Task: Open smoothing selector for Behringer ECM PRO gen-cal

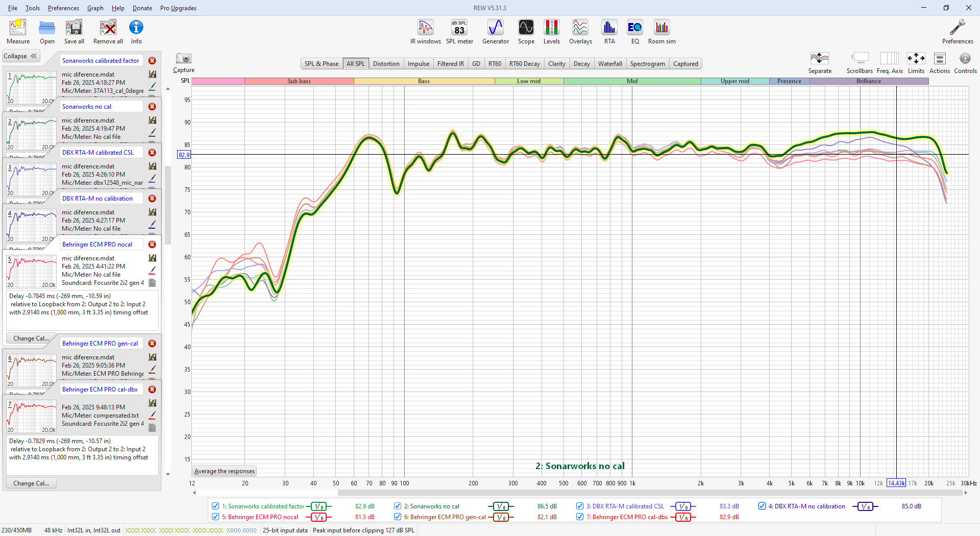Action: [501, 517]
